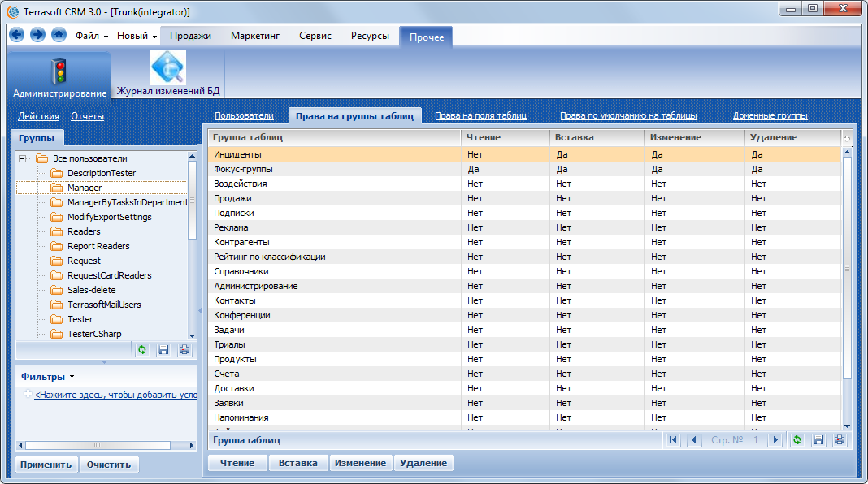This screenshot has height=484, width=868.
Task: Click the folder icon of DescriptionTester
Action: click(56, 173)
